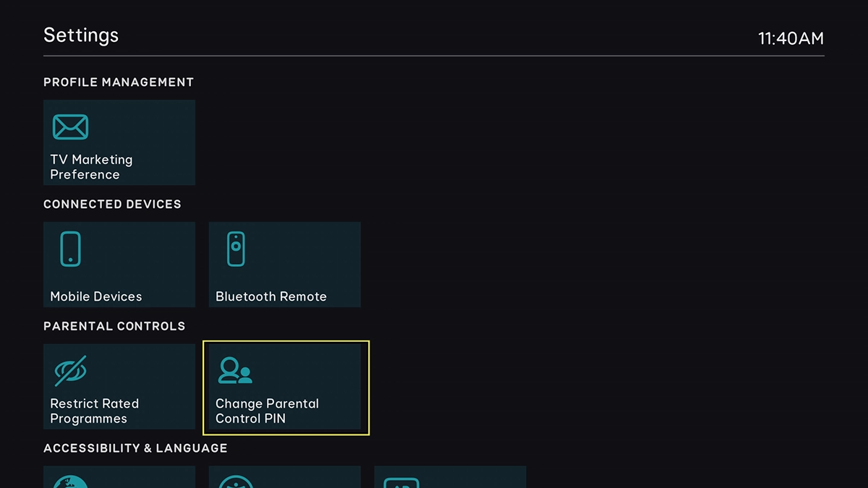The width and height of the screenshot is (868, 488).
Task: Click the CONNECTED DEVICES section label
Action: pyautogui.click(x=111, y=204)
